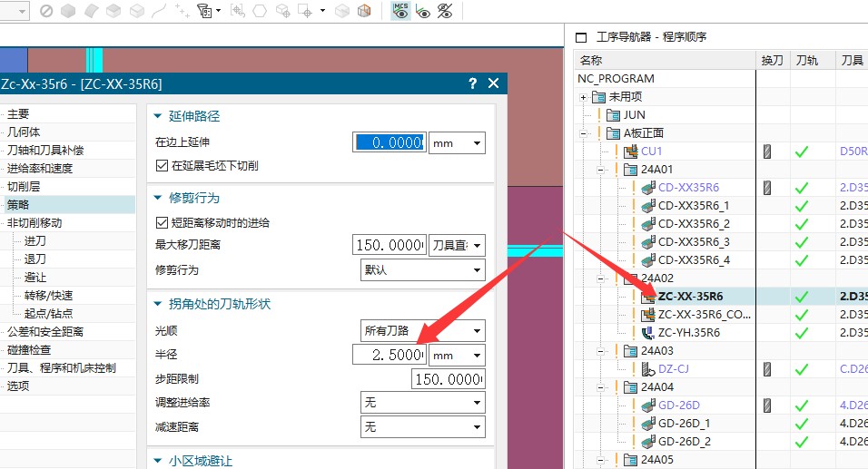
Task: Select 公差和安全距离 category
Action: pyautogui.click(x=45, y=332)
